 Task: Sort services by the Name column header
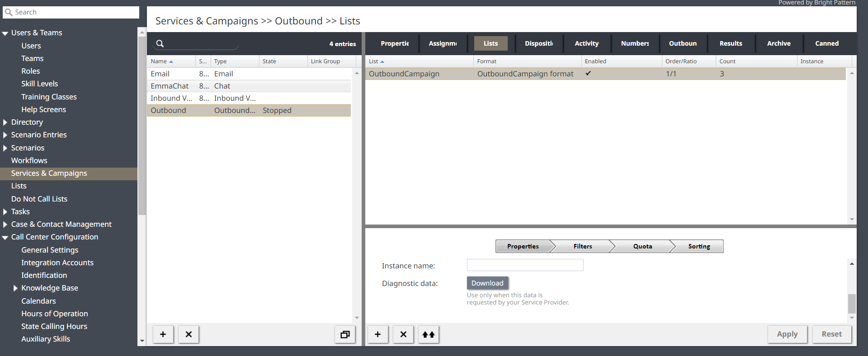(x=171, y=61)
